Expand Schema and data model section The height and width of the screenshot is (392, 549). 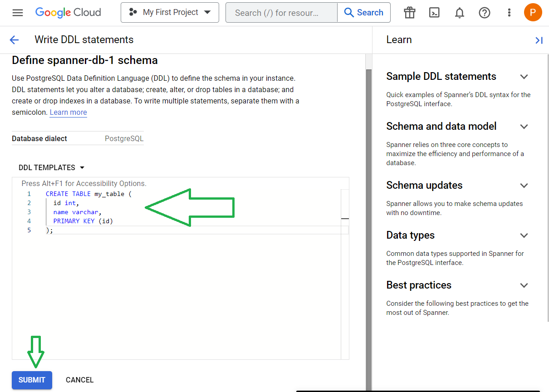click(524, 127)
